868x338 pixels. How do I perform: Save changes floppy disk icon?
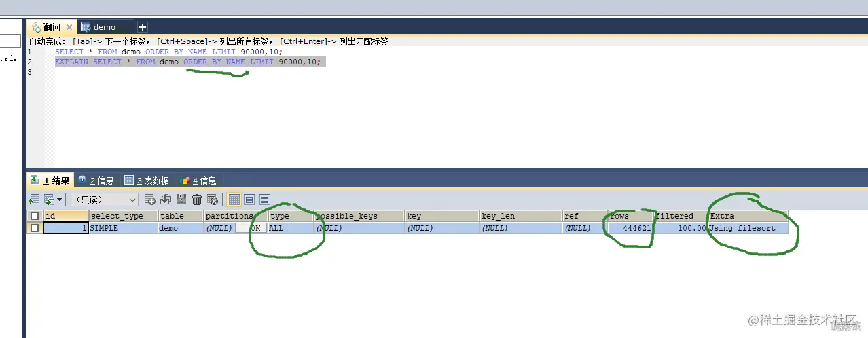click(181, 200)
